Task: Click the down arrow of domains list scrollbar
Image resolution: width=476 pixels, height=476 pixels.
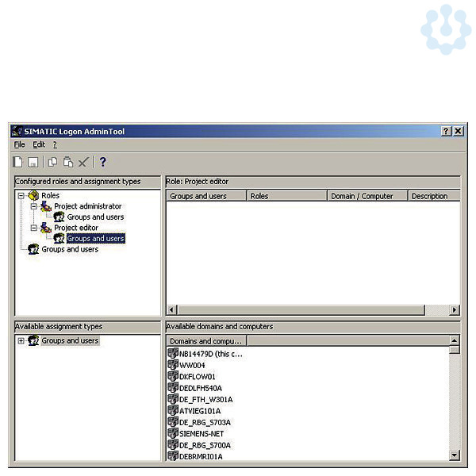Action: 455,455
